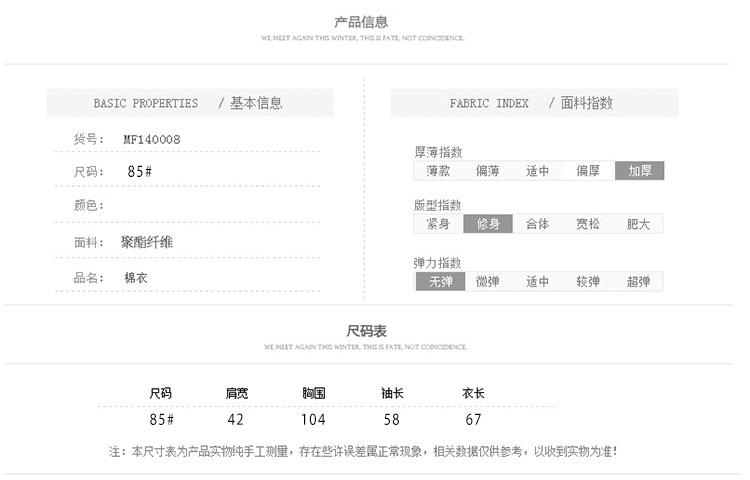Choose the 微弹 elasticity option
The width and height of the screenshot is (750, 480).
coord(488,282)
